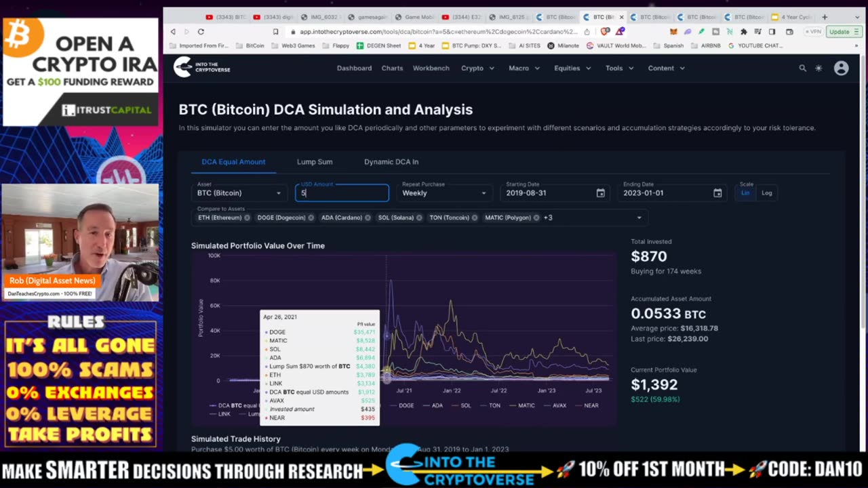The image size is (868, 488).
Task: Click the Into The Cryptoverse site logo
Action: (x=201, y=67)
